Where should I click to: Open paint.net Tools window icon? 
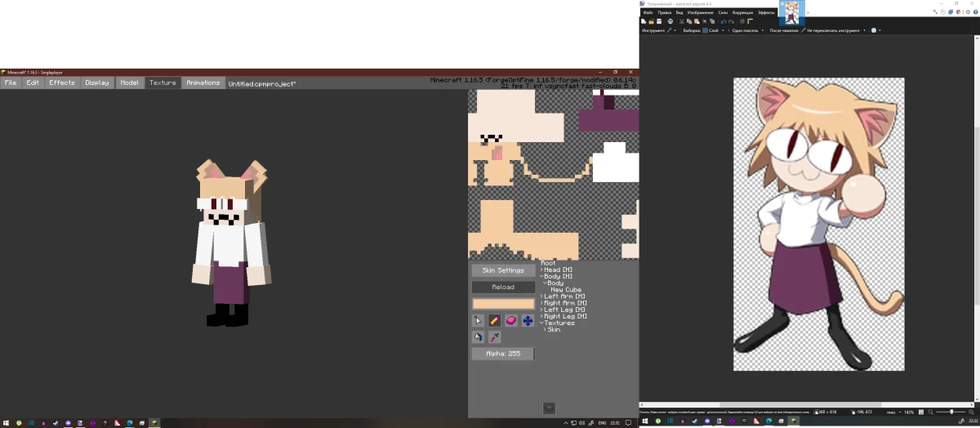tap(934, 12)
